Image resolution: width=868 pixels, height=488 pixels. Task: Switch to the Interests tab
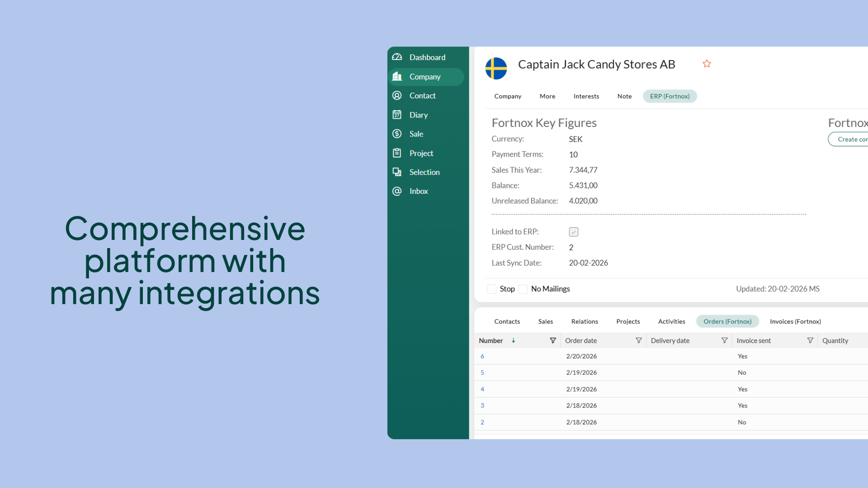click(x=586, y=96)
